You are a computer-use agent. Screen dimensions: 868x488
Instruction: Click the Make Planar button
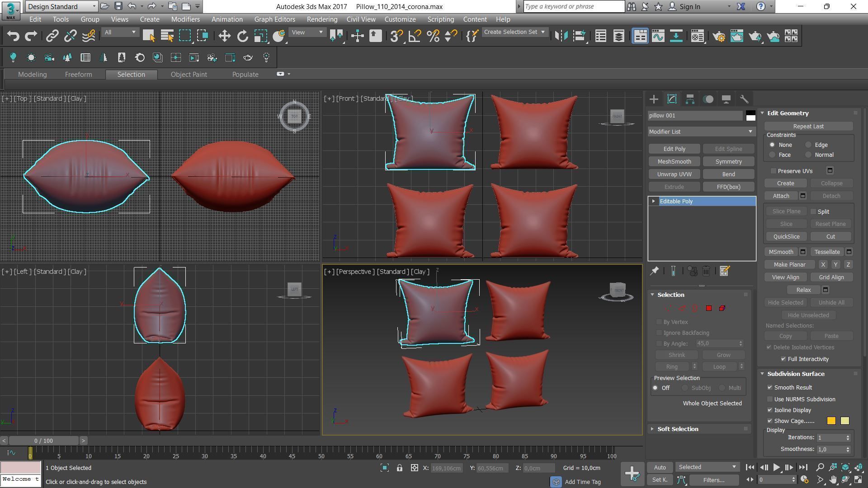pos(789,265)
